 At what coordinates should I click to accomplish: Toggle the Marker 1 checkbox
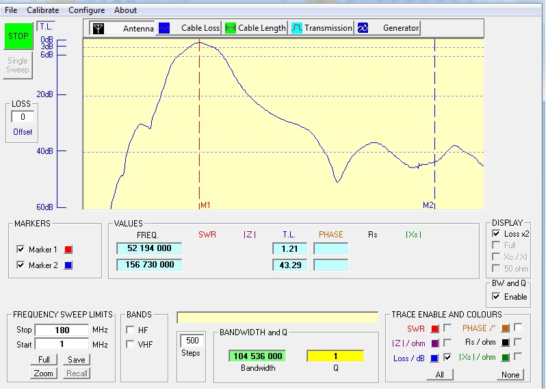point(20,250)
